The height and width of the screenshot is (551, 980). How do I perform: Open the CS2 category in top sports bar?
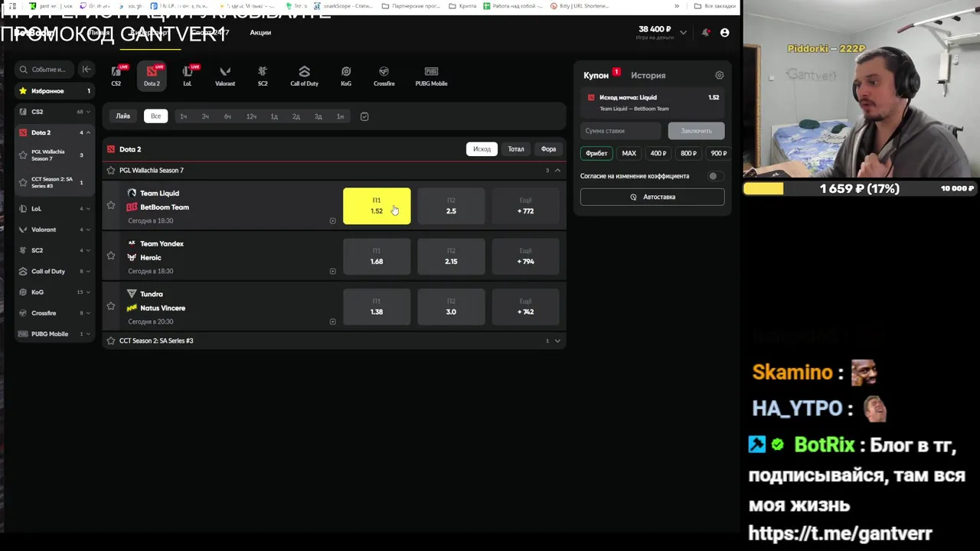pos(116,75)
